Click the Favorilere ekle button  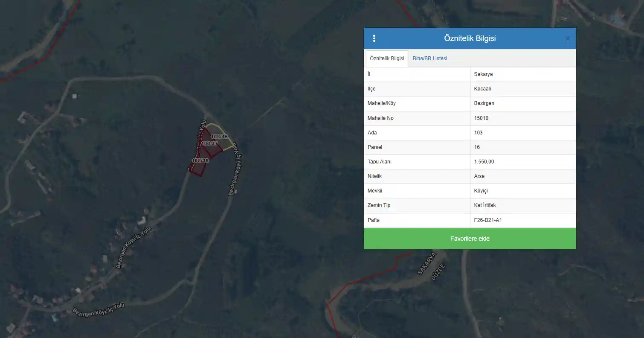click(470, 239)
